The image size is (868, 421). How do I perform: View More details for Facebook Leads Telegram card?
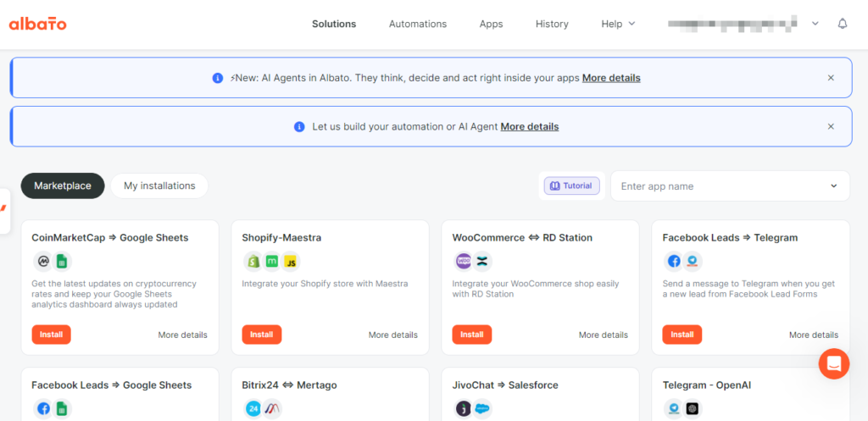tap(814, 335)
